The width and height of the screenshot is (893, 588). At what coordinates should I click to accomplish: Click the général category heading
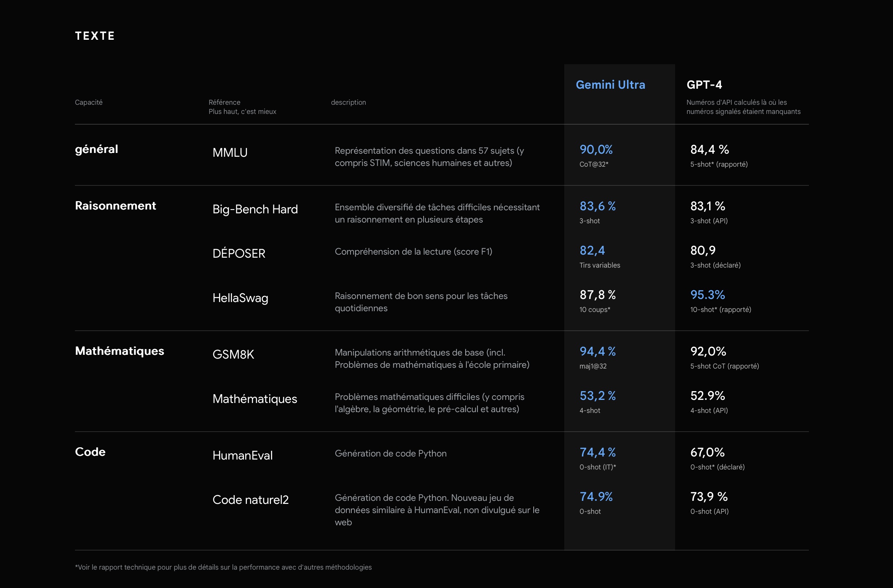click(96, 149)
